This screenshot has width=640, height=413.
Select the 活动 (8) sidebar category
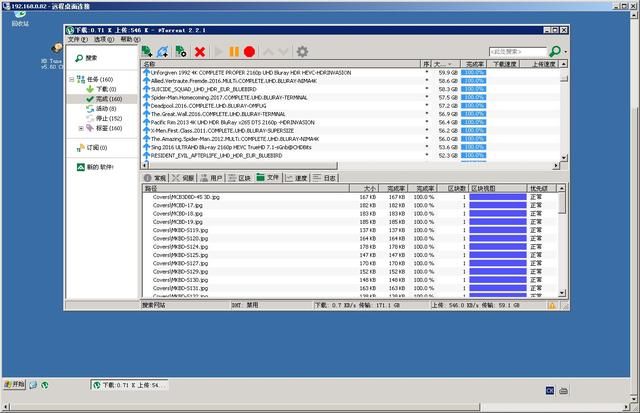(101, 109)
